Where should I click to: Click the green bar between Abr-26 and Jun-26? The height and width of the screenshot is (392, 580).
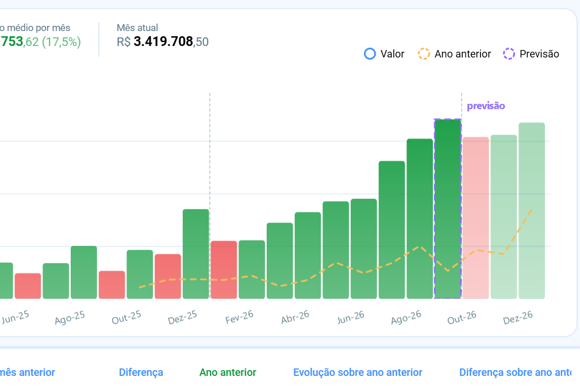coord(336,250)
